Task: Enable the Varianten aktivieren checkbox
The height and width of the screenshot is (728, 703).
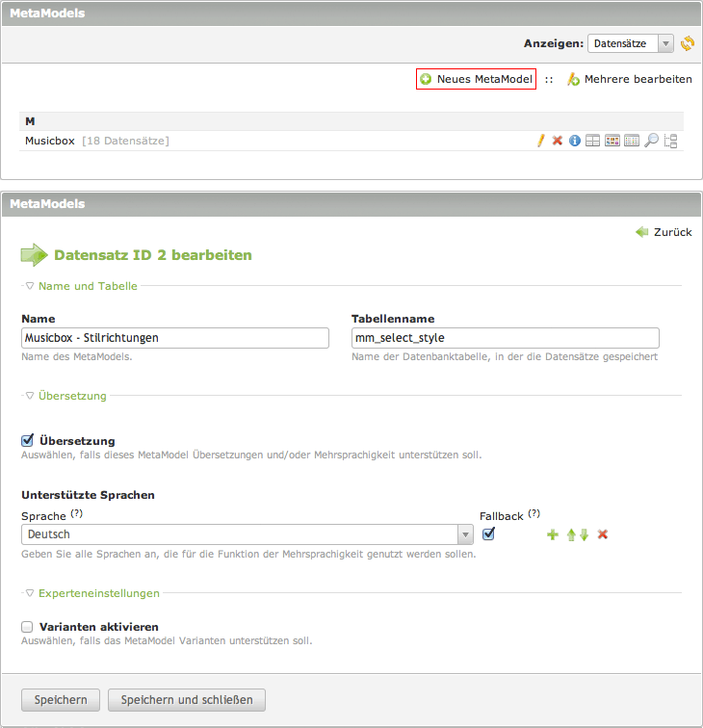Action: pos(27,627)
